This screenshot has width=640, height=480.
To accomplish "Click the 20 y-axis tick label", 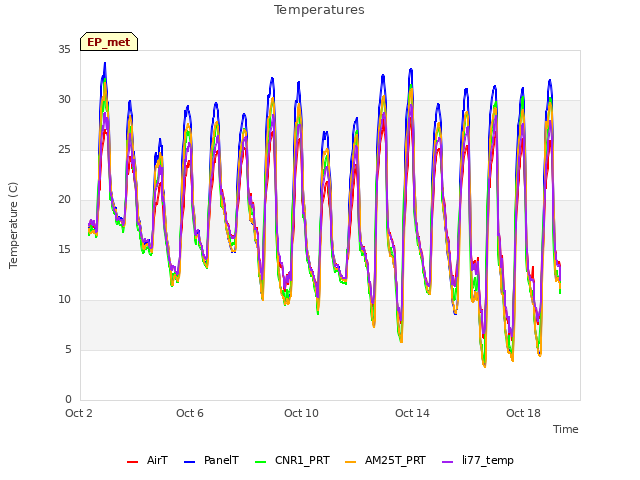I will click(64, 200).
